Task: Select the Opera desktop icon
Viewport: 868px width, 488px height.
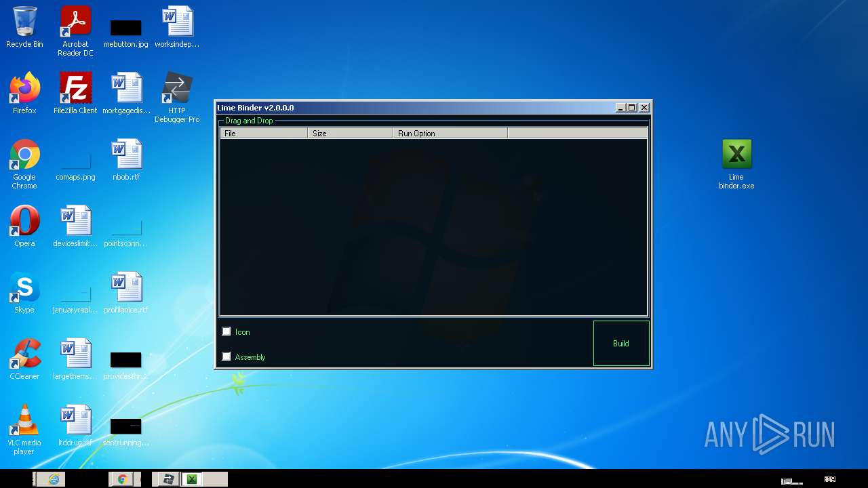Action: click(24, 226)
